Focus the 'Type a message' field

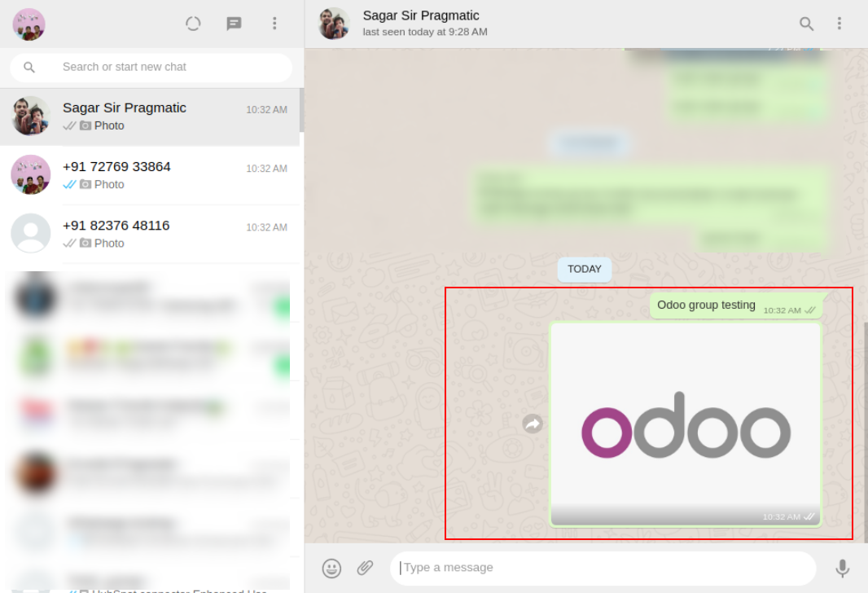(603, 568)
